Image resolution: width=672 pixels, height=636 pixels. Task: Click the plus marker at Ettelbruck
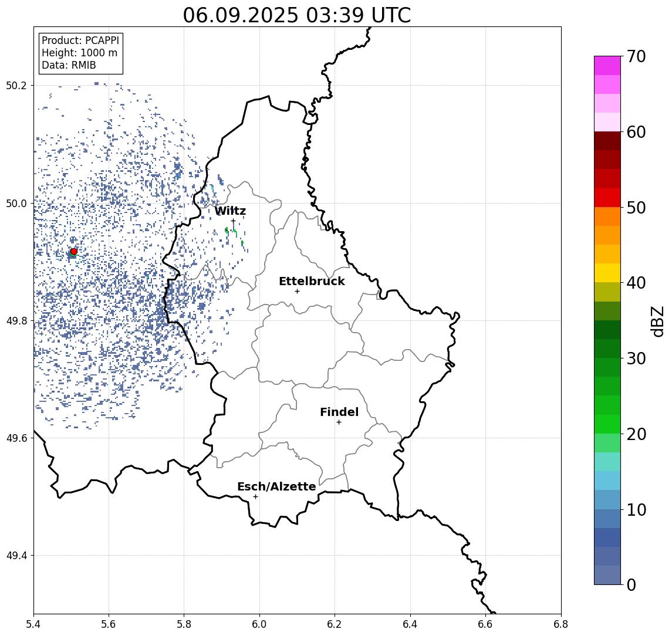[297, 292]
